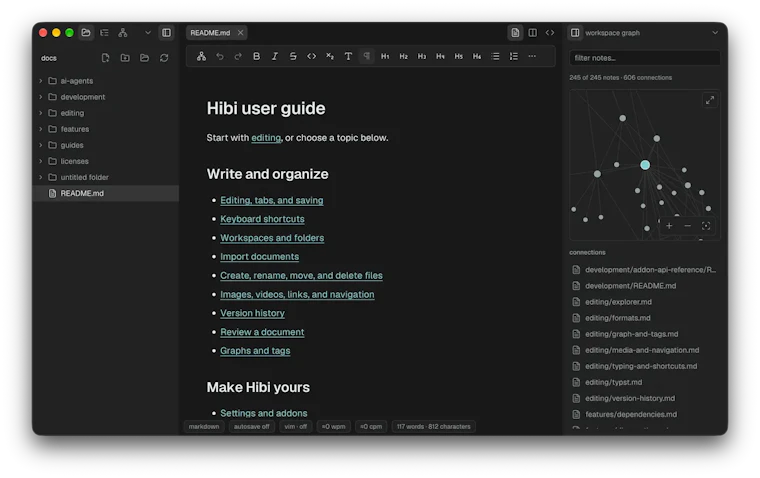The image size is (760, 478).
Task: Expand the ai-agents folder
Action: pyautogui.click(x=41, y=81)
